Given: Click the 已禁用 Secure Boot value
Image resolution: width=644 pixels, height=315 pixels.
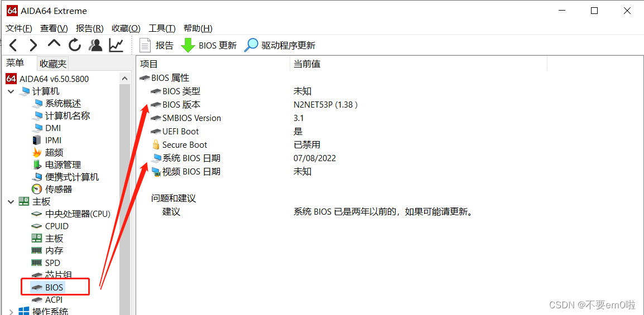Looking at the screenshot, I should tap(307, 145).
